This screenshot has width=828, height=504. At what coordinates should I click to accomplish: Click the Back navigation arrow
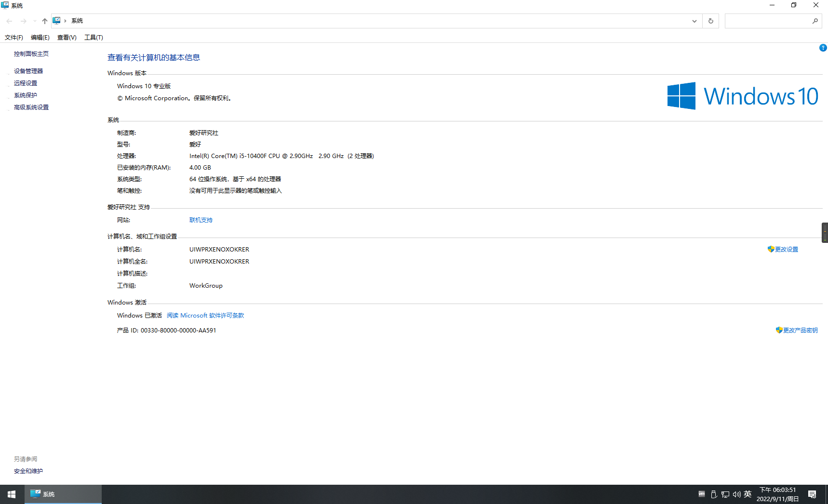[9, 21]
